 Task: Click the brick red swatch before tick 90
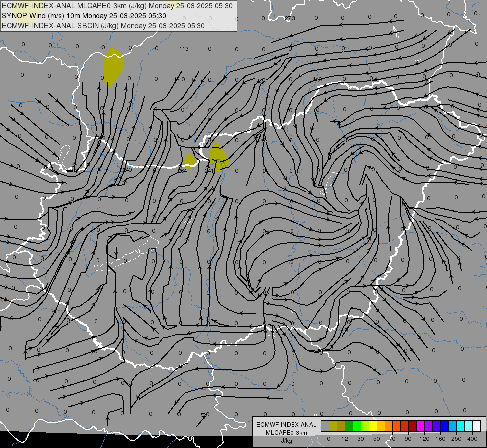pos(405,426)
